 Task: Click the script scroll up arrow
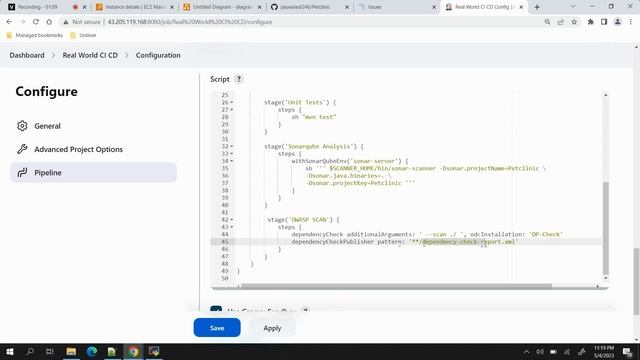[606, 95]
